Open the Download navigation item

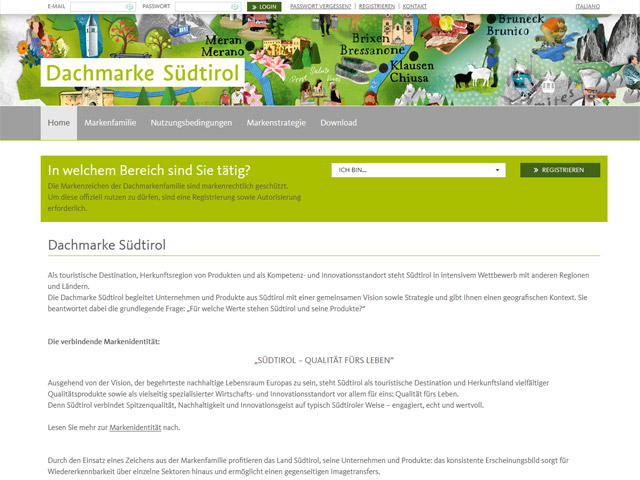(338, 123)
